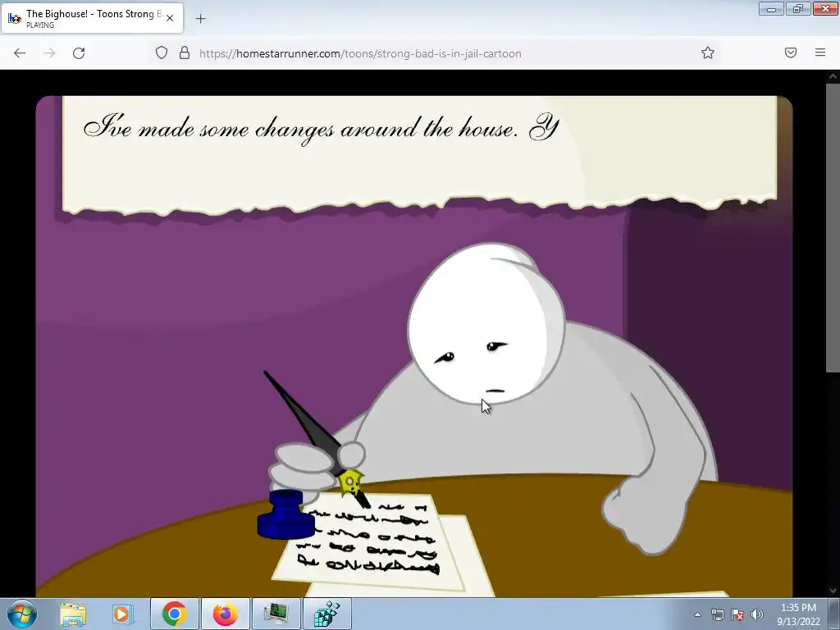Open the Firefox application menu
This screenshot has height=630, width=840.
tap(820, 52)
